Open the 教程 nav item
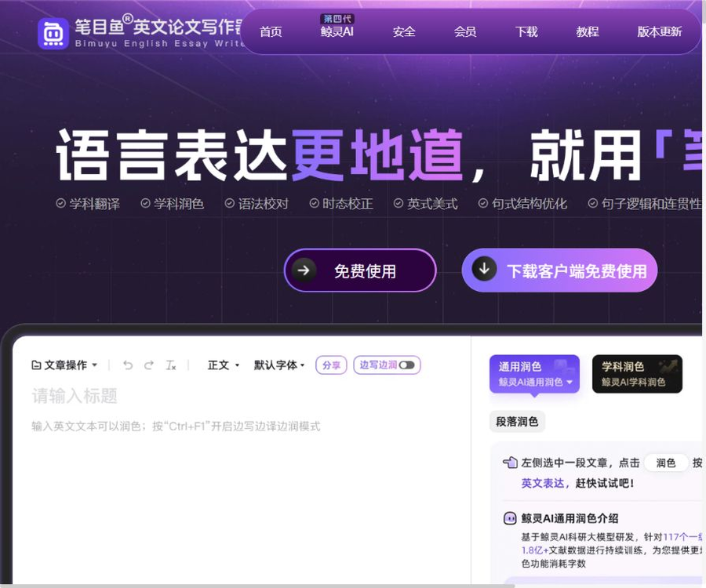 coord(588,31)
